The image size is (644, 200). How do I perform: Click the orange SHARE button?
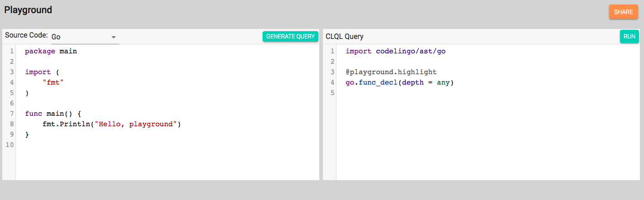[624, 12]
